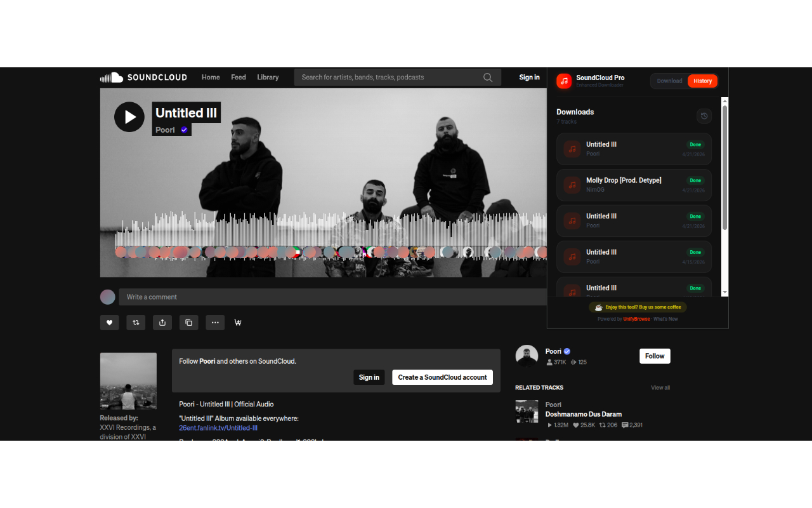The height and width of the screenshot is (508, 812).
Task: Play the Untitled III track
Action: point(129,117)
